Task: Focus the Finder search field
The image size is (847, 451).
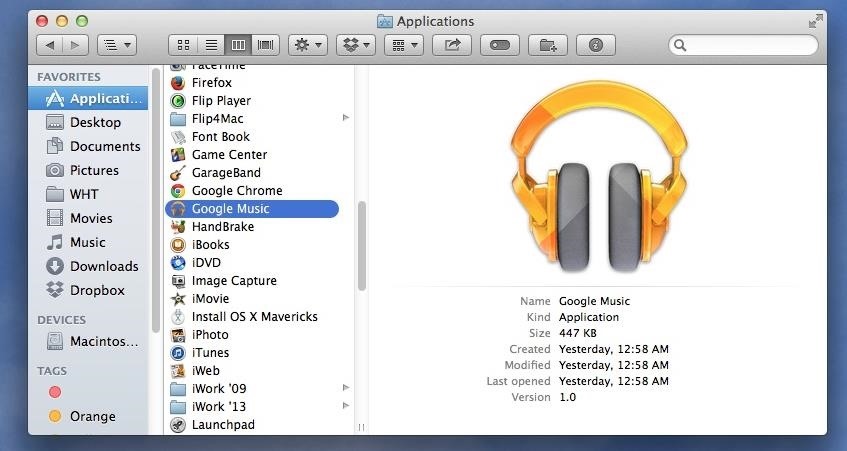Action: tap(743, 45)
